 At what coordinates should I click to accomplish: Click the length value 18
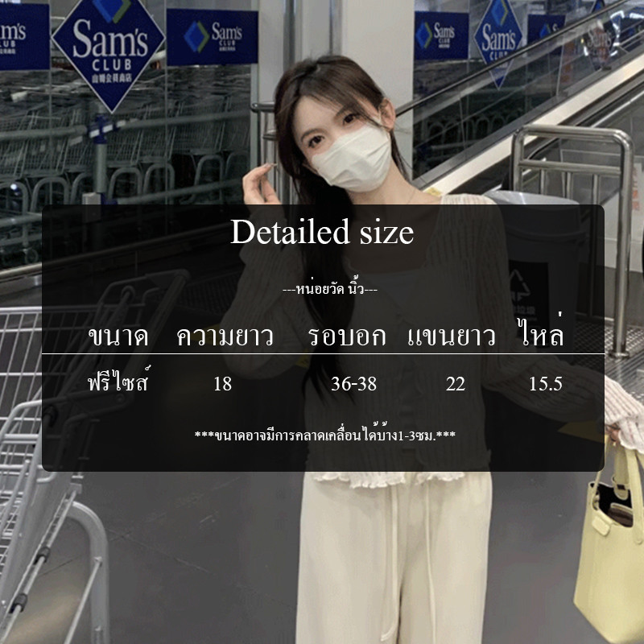pos(223,384)
